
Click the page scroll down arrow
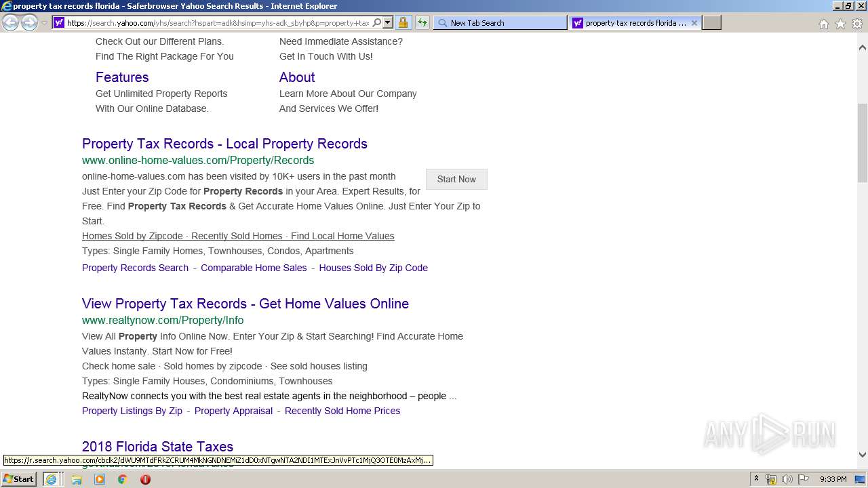pyautogui.click(x=862, y=455)
